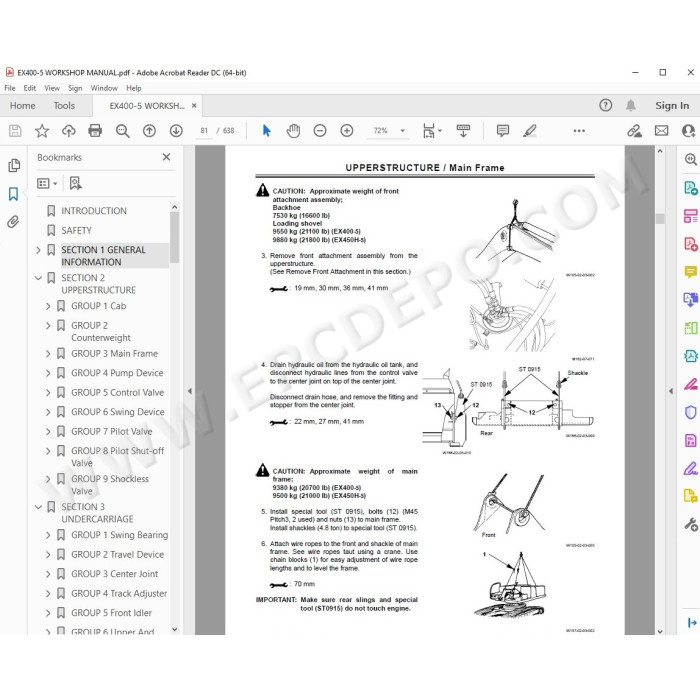Go to the next page arrow
Viewport: 700px width, 700px height.
[x=176, y=131]
